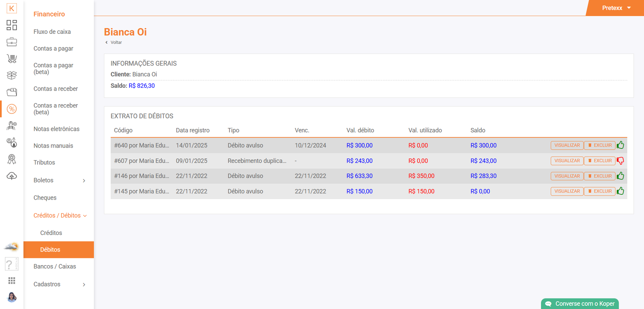
Task: Open the shopping cart module icon
Action: pos(12,59)
